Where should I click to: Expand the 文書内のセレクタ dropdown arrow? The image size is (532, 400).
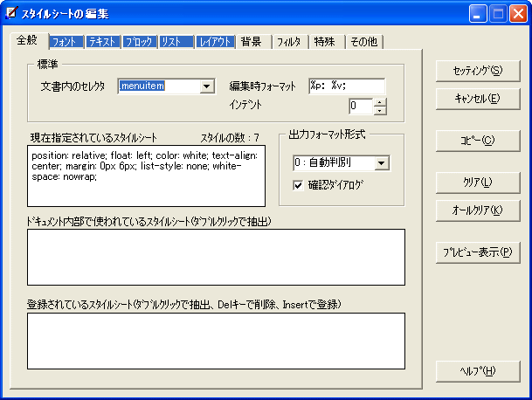click(x=207, y=86)
